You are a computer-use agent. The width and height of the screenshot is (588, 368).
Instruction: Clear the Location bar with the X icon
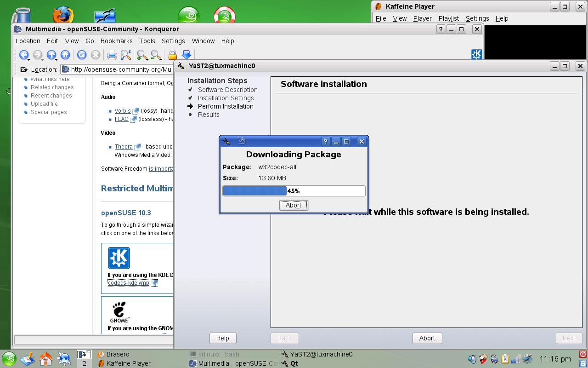point(24,69)
